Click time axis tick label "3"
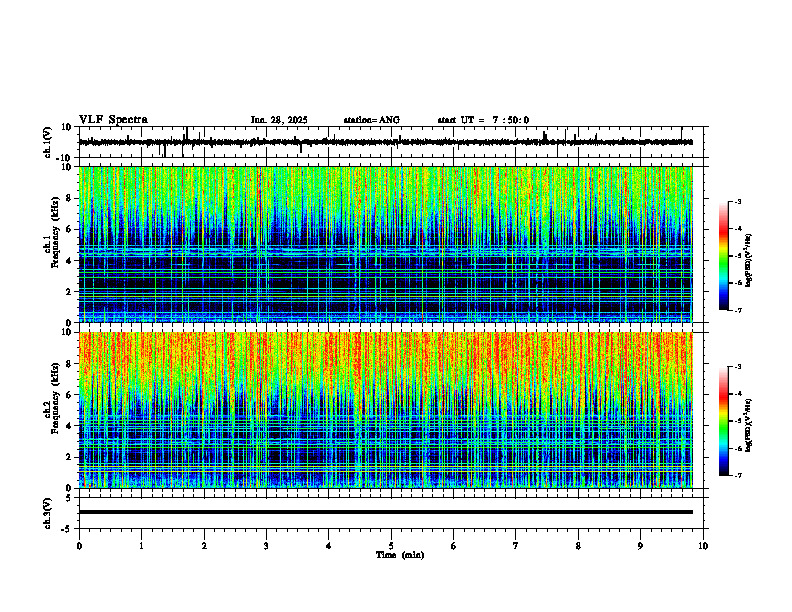 tap(266, 546)
